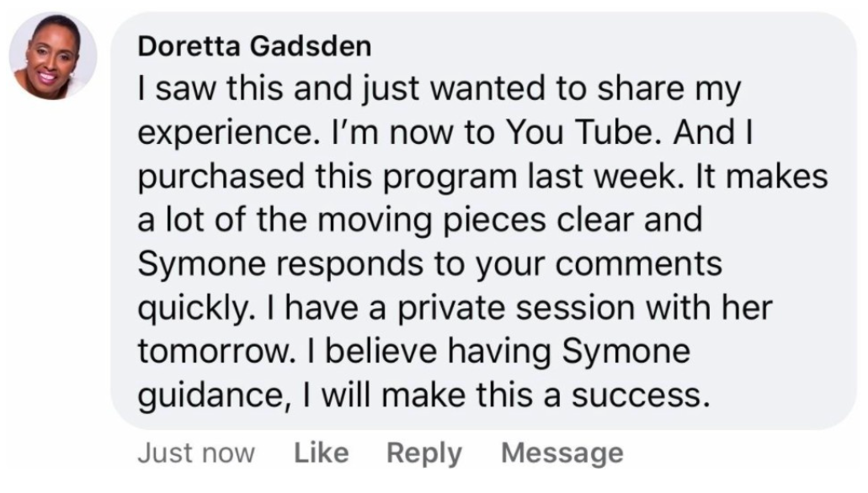The image size is (868, 493).
Task: Click the "Just now" comment timestamp
Action: (x=195, y=453)
